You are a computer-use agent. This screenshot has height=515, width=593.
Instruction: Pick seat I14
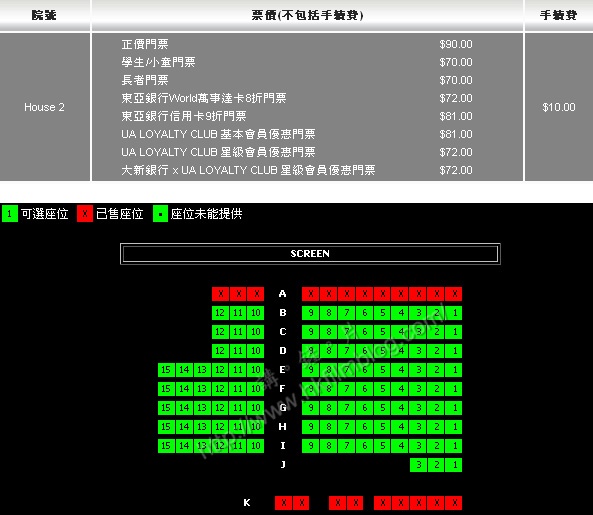[184, 446]
